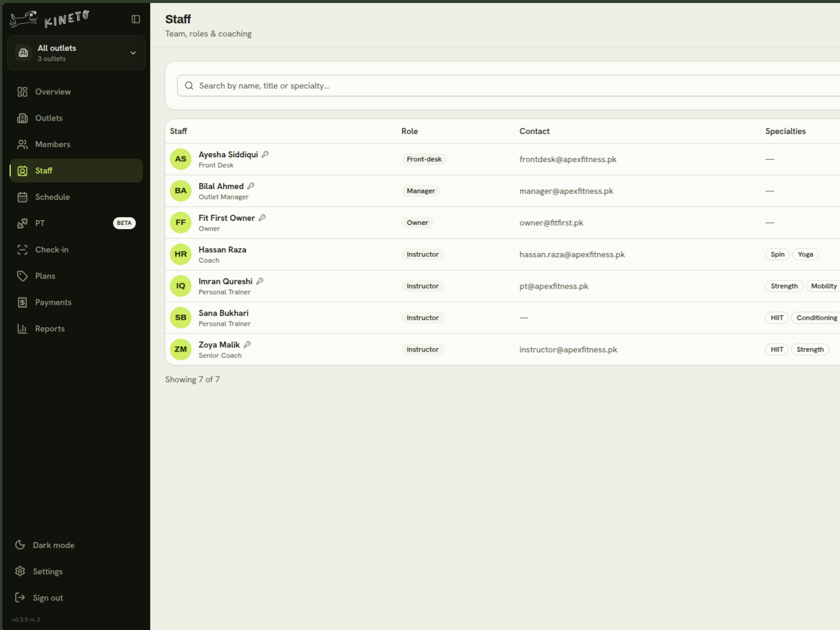Click the key icon next to Fit First Owner
Viewport: 840px width, 630px height.
pyautogui.click(x=262, y=218)
